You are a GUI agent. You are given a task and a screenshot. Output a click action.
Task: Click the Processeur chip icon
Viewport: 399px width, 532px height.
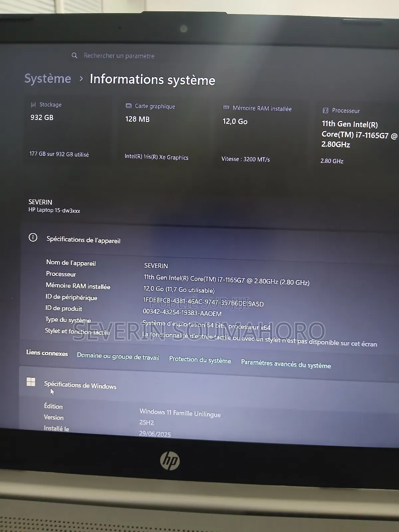(326, 110)
